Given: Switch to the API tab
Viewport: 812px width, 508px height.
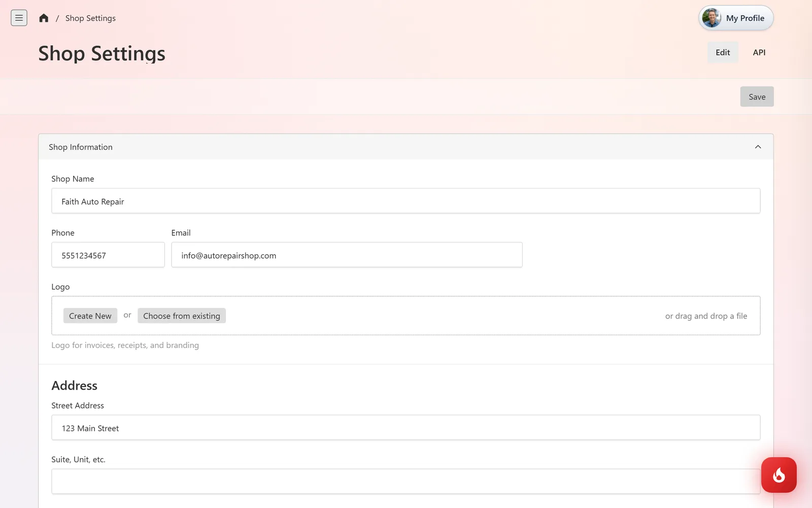Looking at the screenshot, I should click(759, 52).
